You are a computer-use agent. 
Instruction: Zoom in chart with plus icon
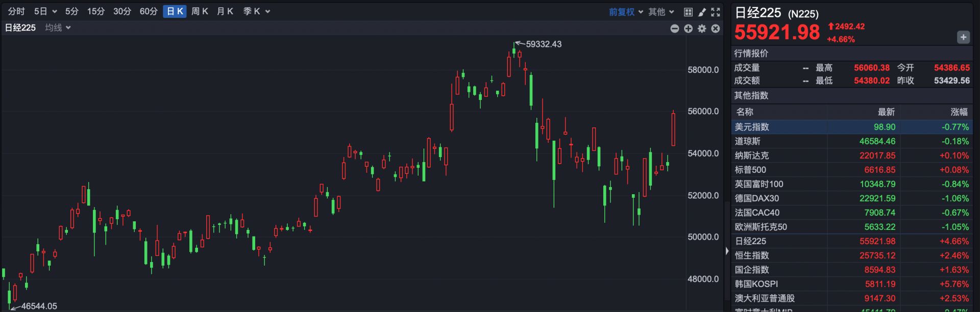(x=689, y=29)
